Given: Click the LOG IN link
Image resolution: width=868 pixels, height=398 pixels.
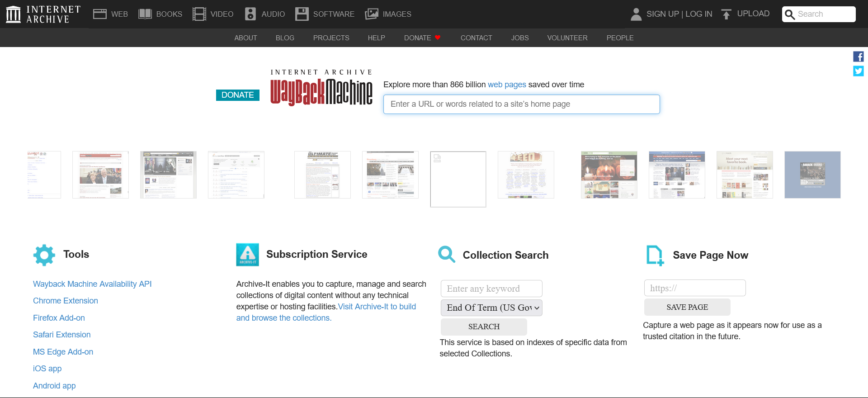Looking at the screenshot, I should point(699,14).
